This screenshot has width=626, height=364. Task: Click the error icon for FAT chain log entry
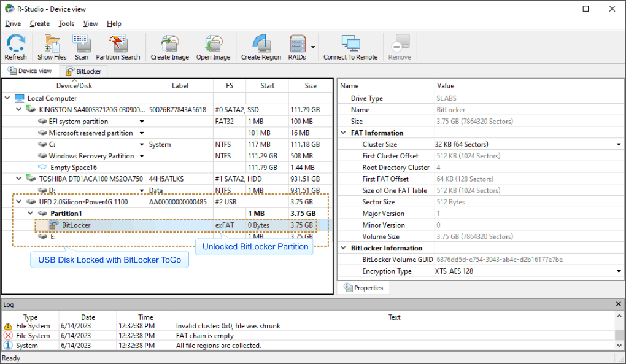point(8,336)
